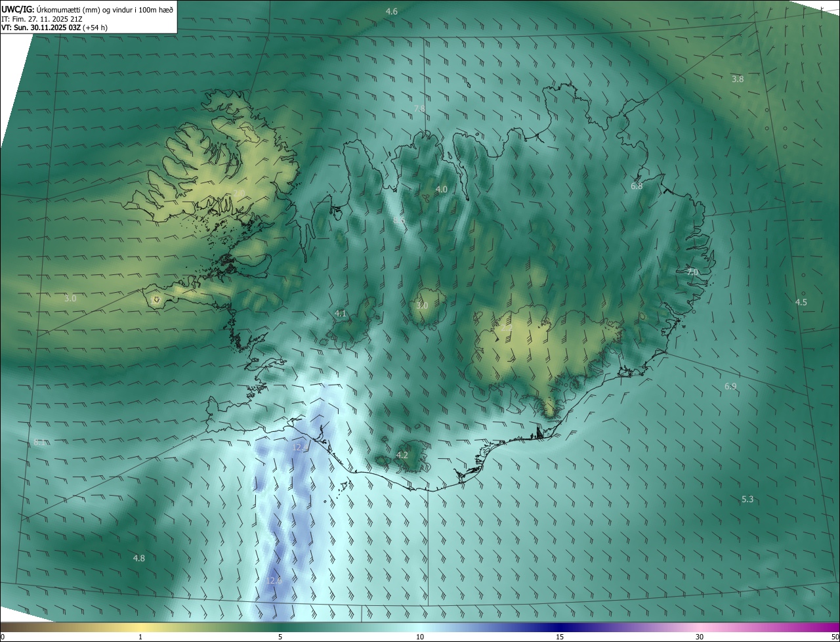This screenshot has width=840, height=642.
Task: Click the 12.6 value label over the sea
Action: click(x=274, y=580)
